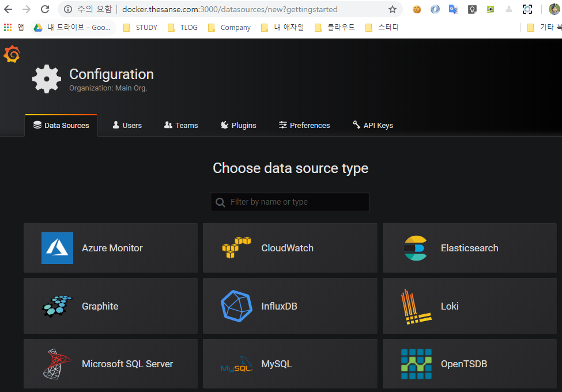Click the OpenTSDB grid icon

[x=416, y=364]
